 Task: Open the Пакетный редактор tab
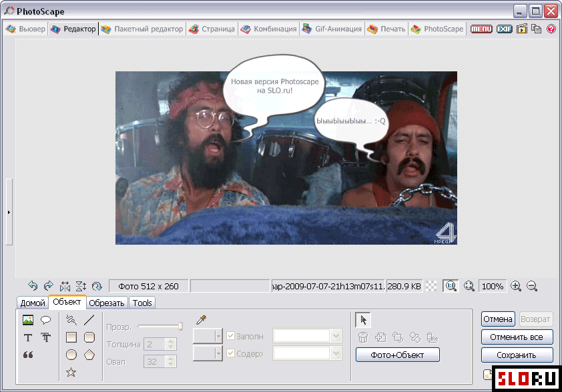142,29
